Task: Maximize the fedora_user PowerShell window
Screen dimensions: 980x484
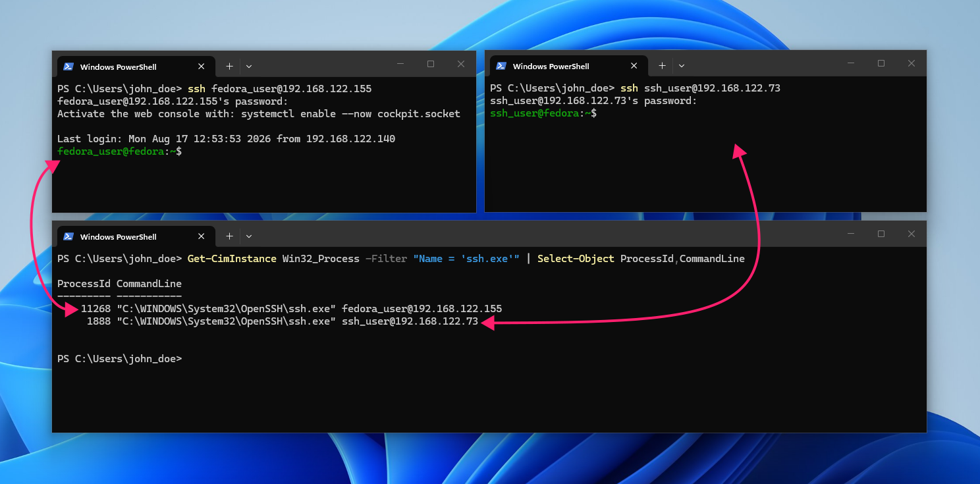Action: click(431, 64)
